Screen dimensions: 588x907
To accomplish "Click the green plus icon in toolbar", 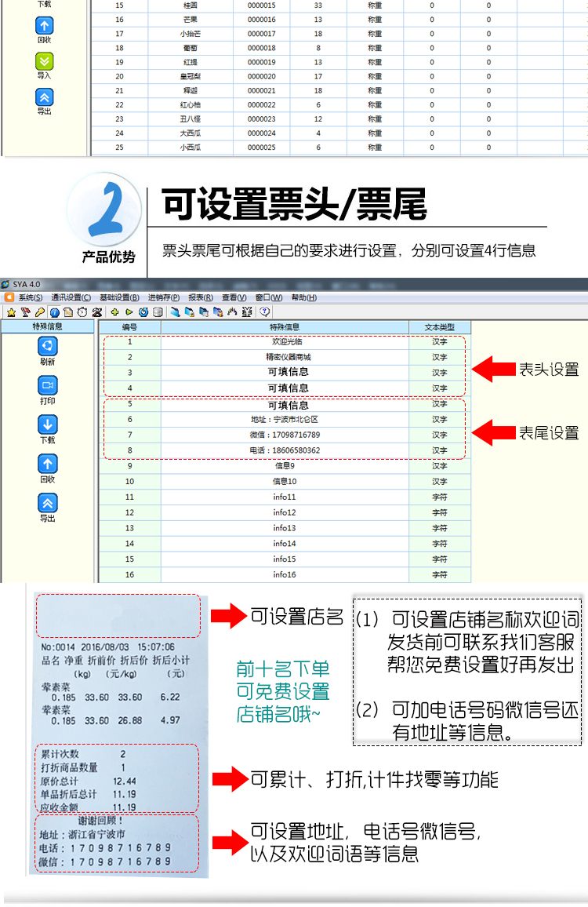I will click(x=115, y=312).
